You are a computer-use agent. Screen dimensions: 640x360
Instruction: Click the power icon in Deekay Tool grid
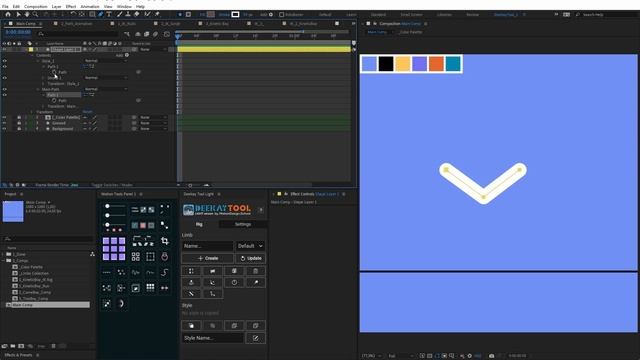(234, 282)
